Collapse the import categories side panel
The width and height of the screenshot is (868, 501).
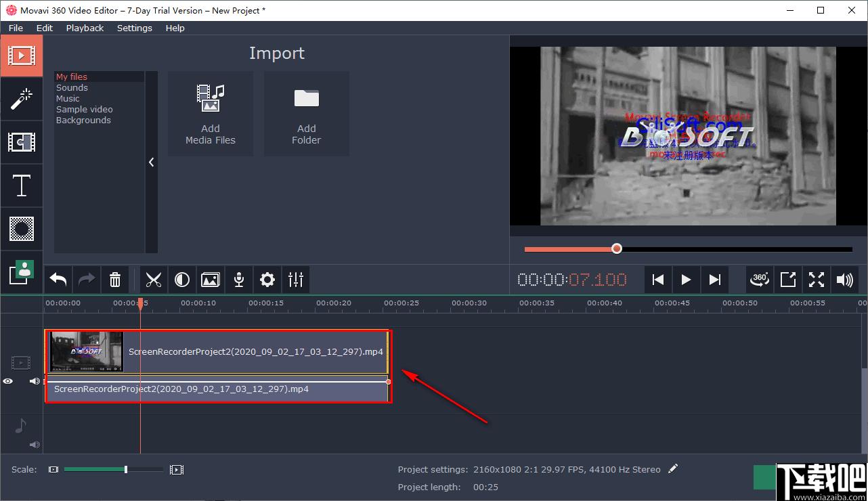[152, 162]
